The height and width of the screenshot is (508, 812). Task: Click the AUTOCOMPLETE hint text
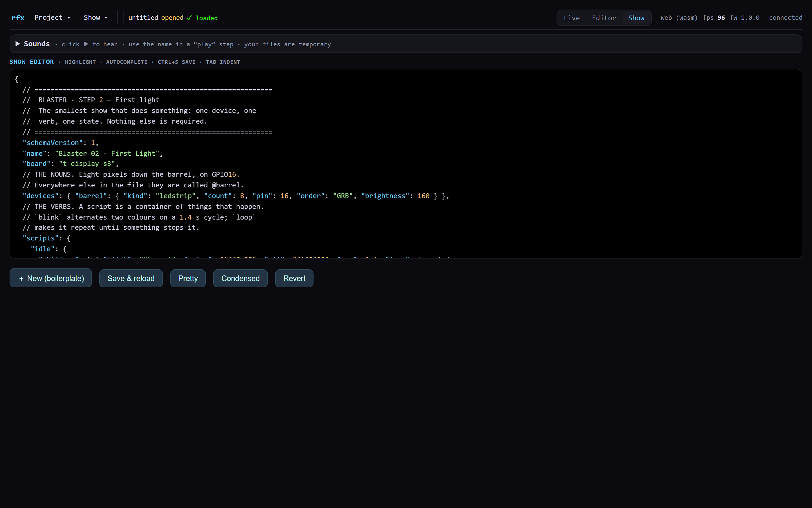pyautogui.click(x=127, y=62)
